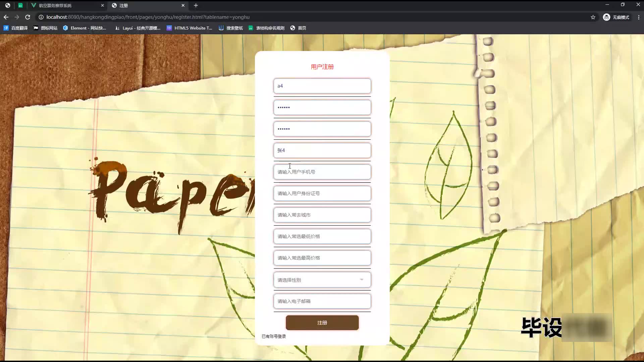Follow the 已有账号登录 link
The height and width of the screenshot is (362, 644).
274,336
